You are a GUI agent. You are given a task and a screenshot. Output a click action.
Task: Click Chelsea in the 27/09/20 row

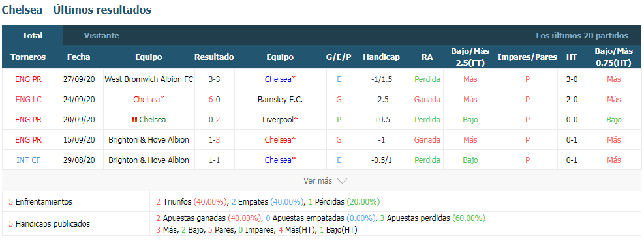[280, 79]
